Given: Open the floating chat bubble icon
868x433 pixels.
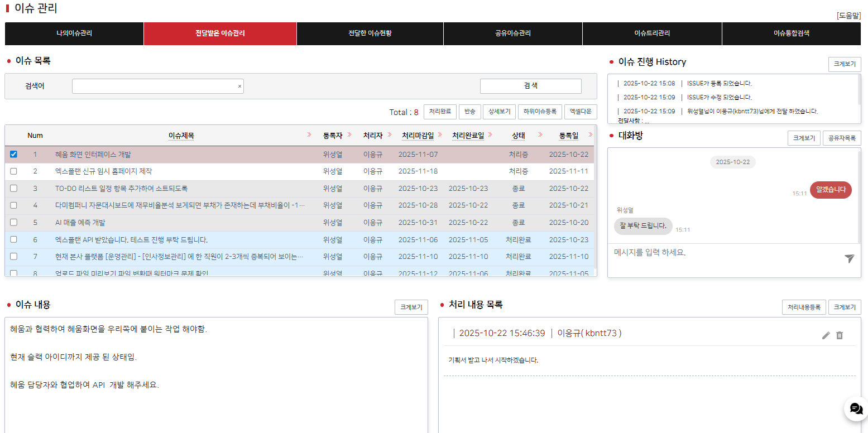Looking at the screenshot, I should 855,409.
